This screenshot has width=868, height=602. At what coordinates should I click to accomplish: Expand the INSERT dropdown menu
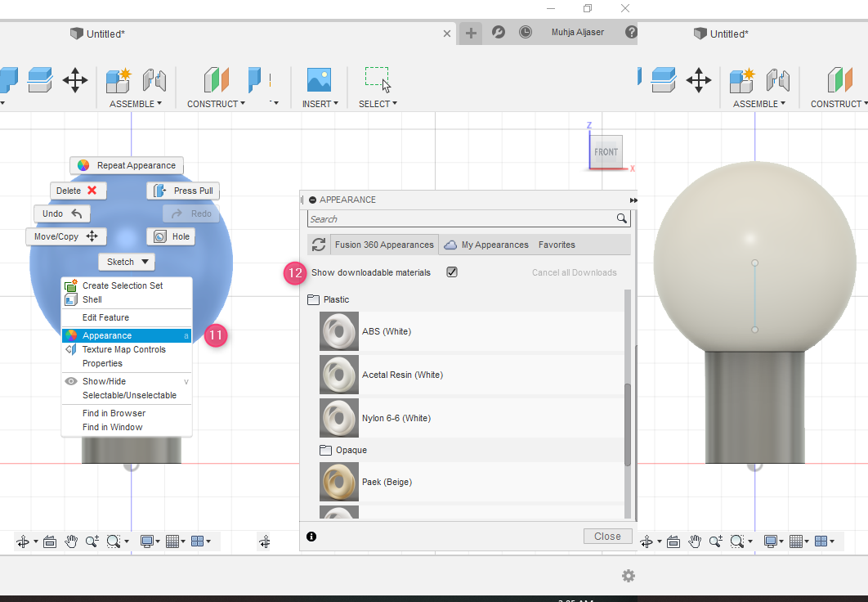(320, 104)
